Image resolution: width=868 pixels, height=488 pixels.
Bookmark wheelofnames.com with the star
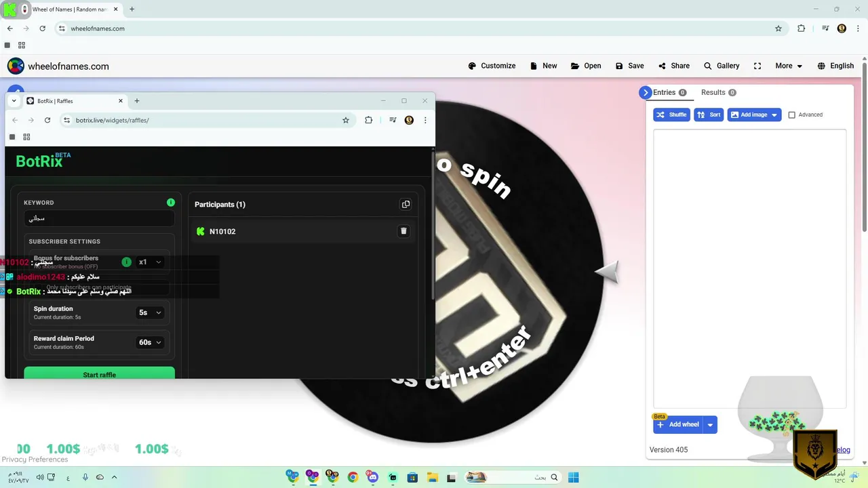pos(778,28)
